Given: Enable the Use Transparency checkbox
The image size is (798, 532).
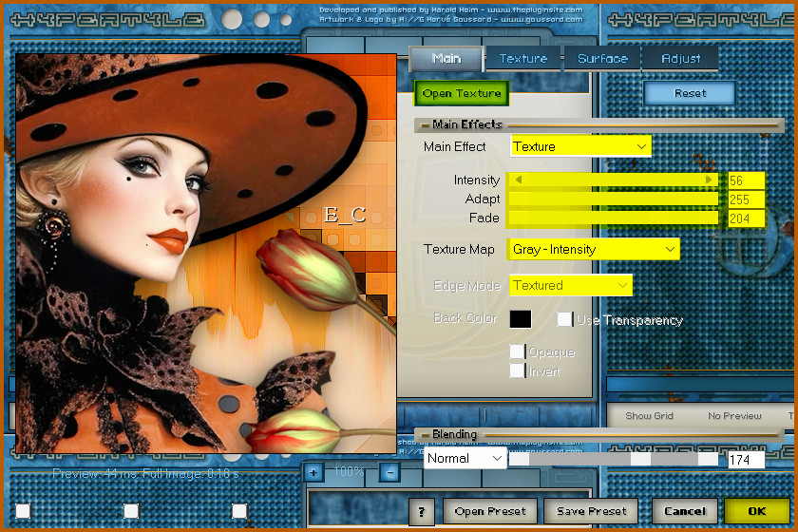Looking at the screenshot, I should pyautogui.click(x=564, y=319).
